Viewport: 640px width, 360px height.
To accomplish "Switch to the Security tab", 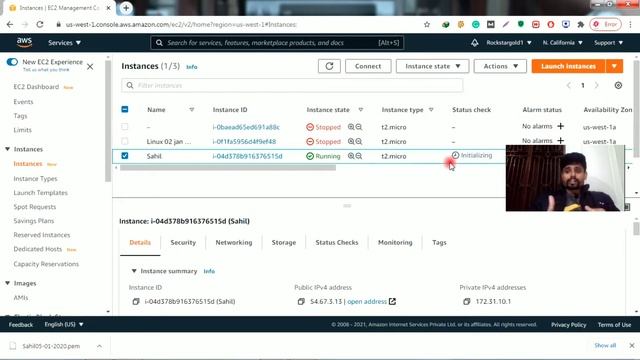I will click(183, 242).
